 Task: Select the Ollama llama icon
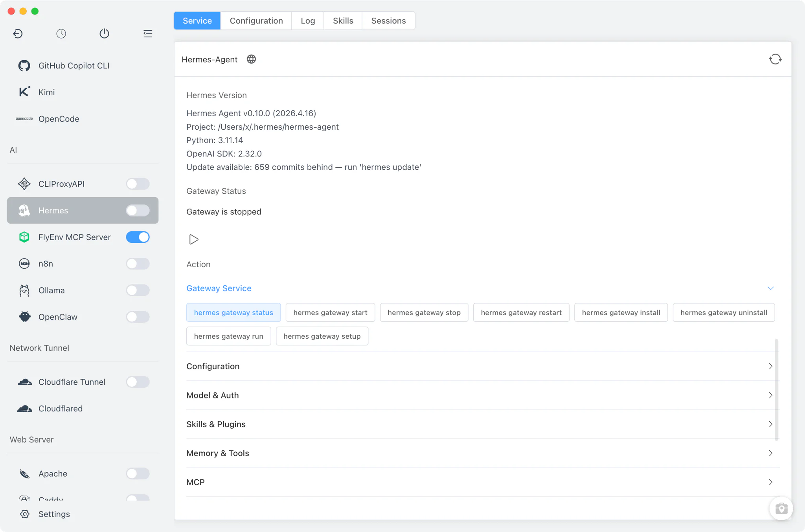(x=24, y=290)
